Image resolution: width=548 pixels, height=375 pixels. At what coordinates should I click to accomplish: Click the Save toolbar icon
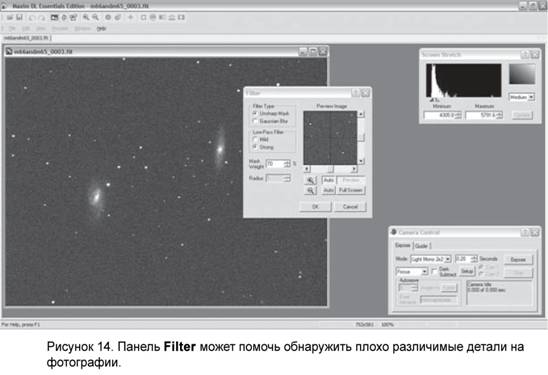click(19, 17)
